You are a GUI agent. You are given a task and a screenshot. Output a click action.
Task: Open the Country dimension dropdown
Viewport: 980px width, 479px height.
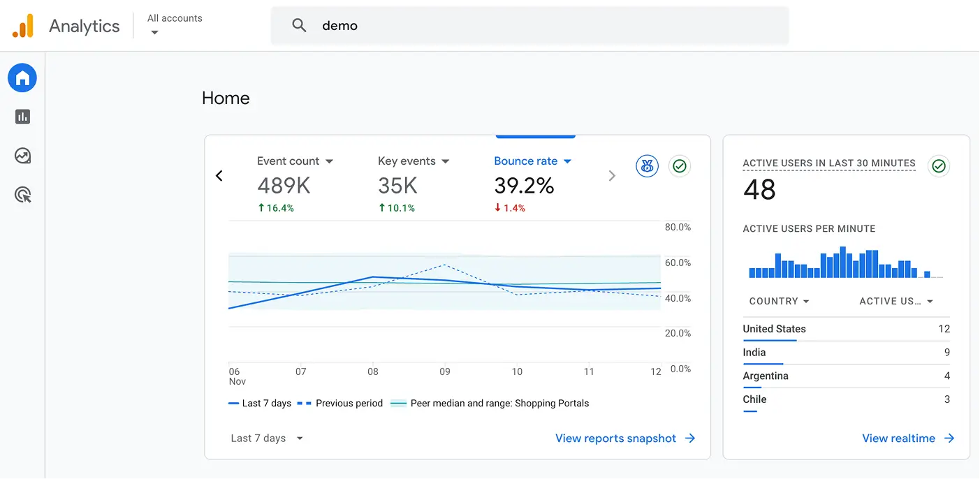778,301
